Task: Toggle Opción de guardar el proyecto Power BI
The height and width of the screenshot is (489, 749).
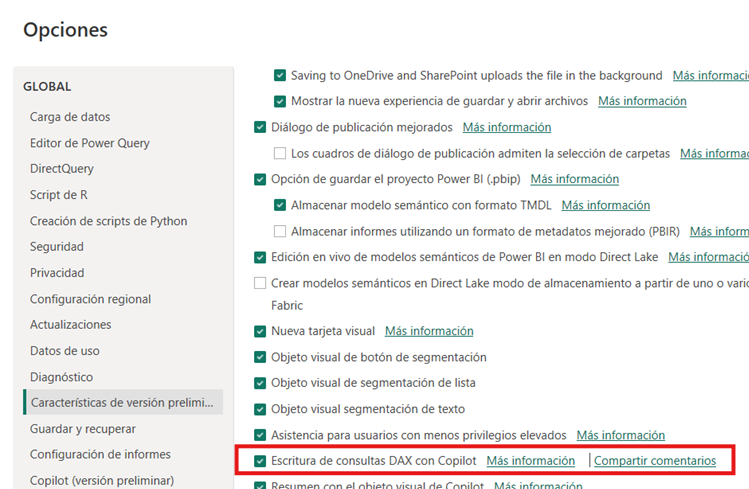Action: point(260,179)
